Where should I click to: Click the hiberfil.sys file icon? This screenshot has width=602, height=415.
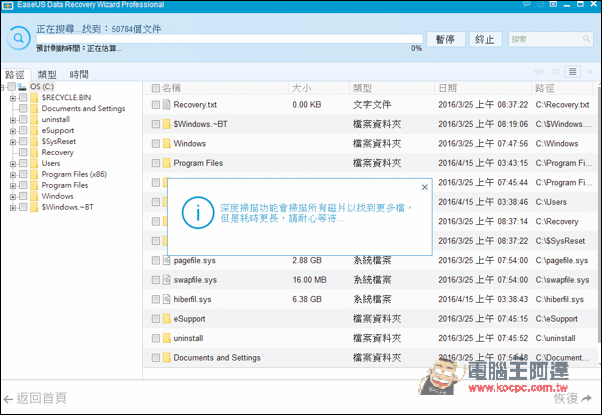pos(166,299)
